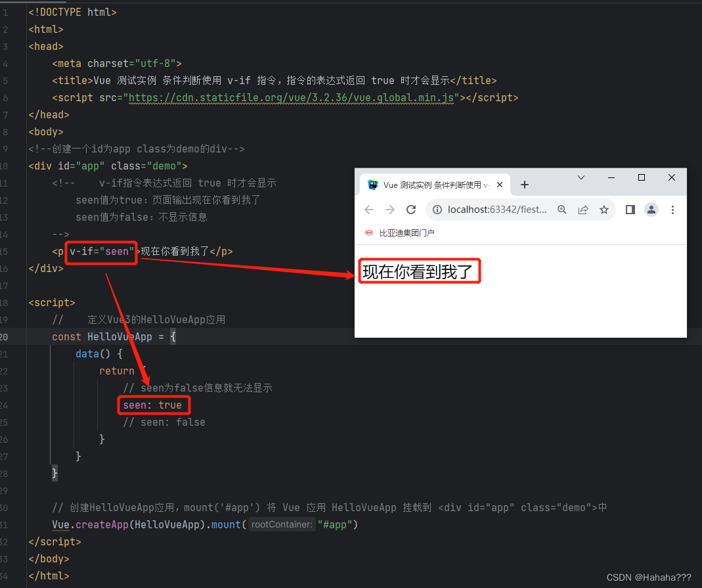
Task: Click 'const HelloVueApp' declaration
Action: point(102,337)
